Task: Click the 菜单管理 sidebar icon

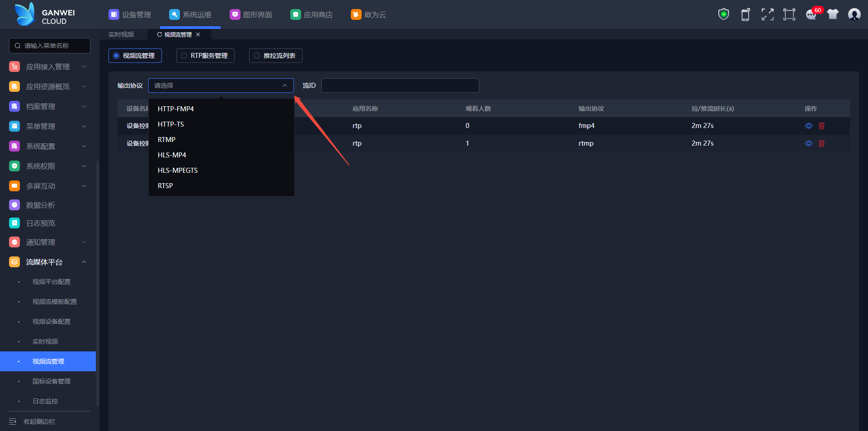Action: 14,126
